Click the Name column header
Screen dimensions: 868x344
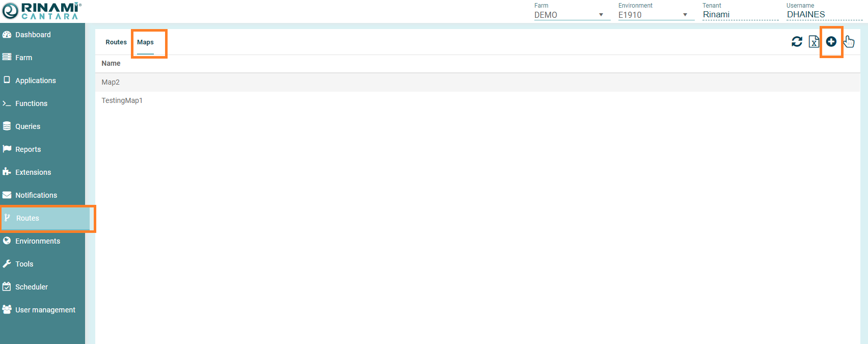(111, 63)
